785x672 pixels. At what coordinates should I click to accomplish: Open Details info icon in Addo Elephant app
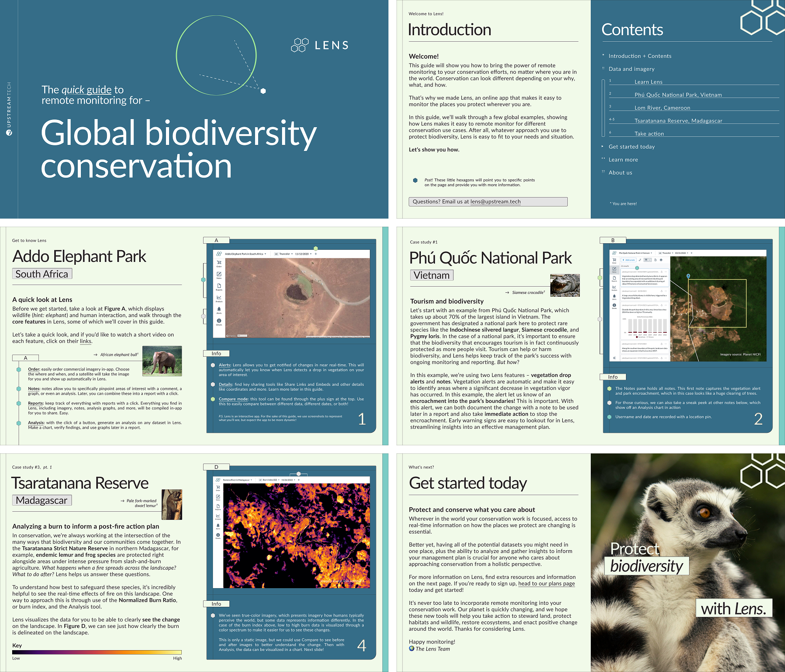pos(219,321)
